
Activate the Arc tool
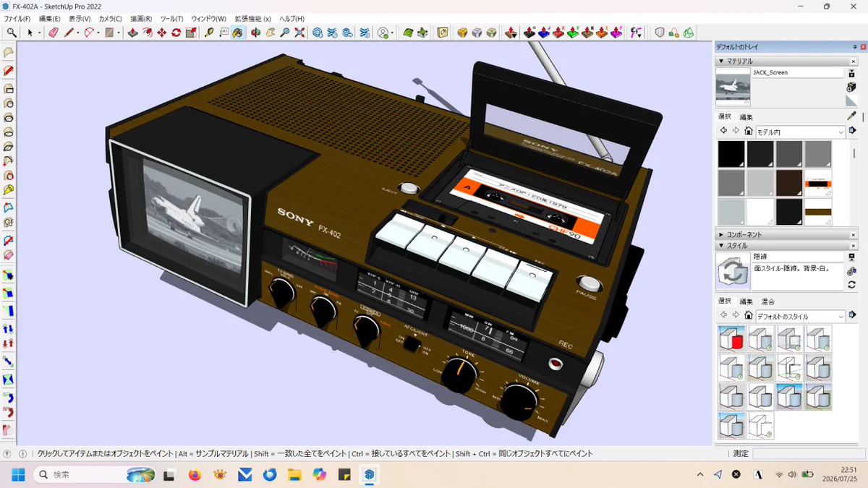88,33
